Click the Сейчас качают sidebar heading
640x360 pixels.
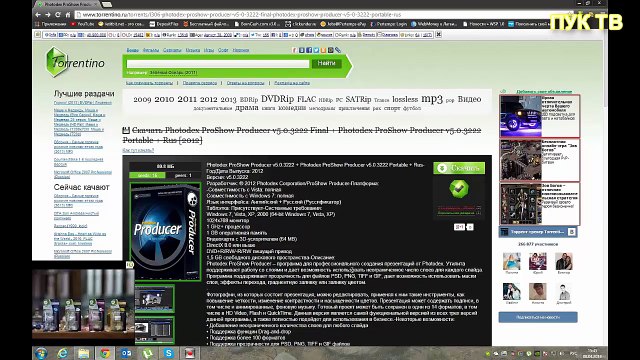tap(82, 187)
